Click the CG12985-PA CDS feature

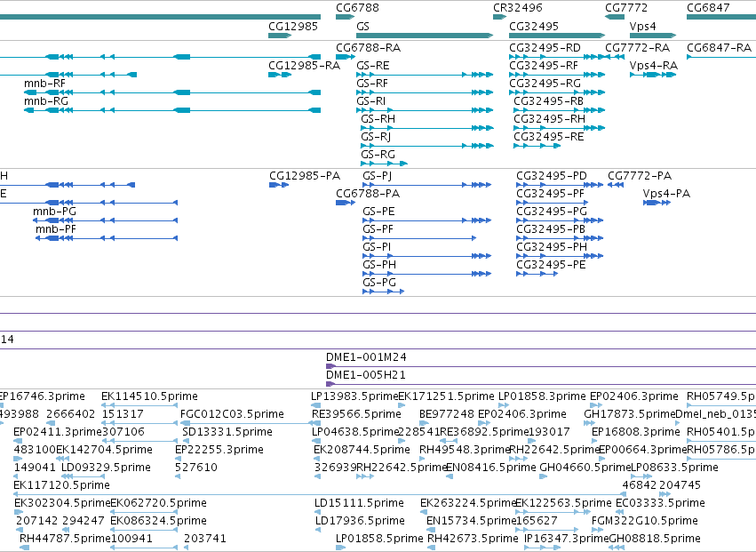click(279, 185)
